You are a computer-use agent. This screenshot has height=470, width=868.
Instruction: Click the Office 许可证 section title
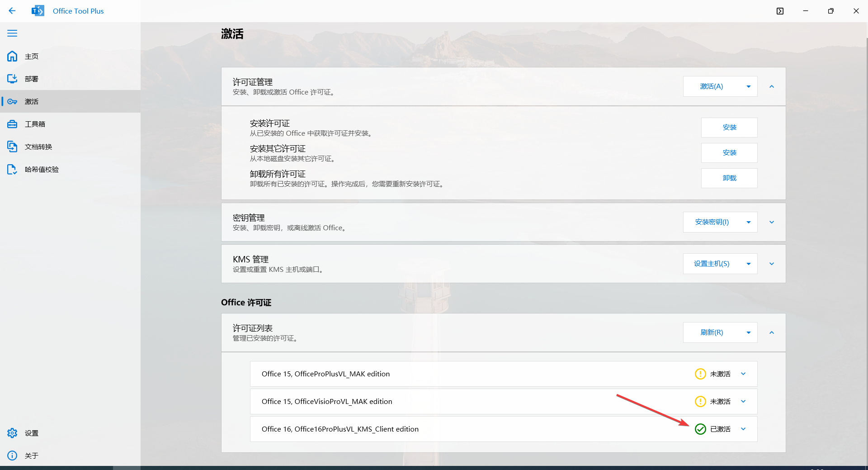[x=246, y=302]
